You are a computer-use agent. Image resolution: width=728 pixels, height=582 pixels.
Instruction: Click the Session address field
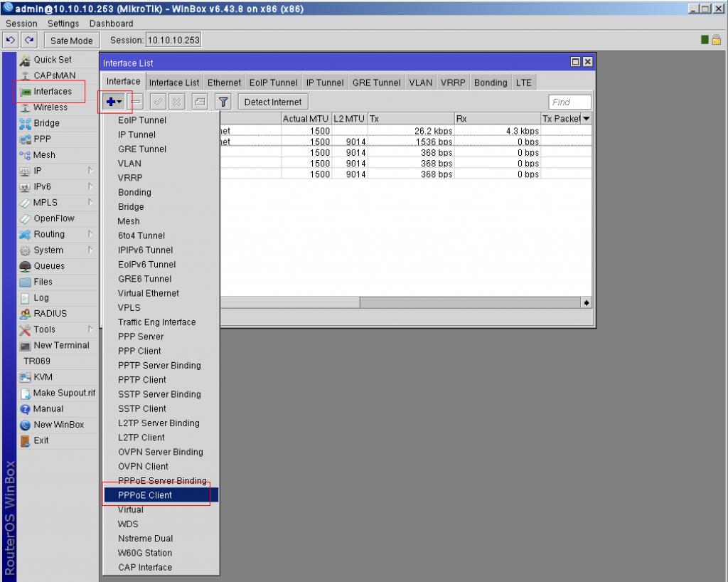point(173,41)
